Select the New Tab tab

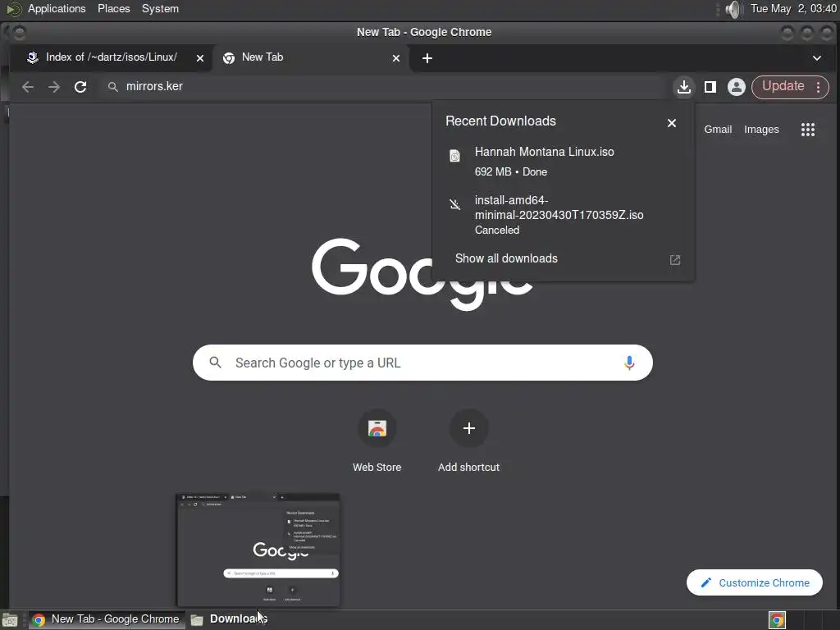click(x=311, y=57)
